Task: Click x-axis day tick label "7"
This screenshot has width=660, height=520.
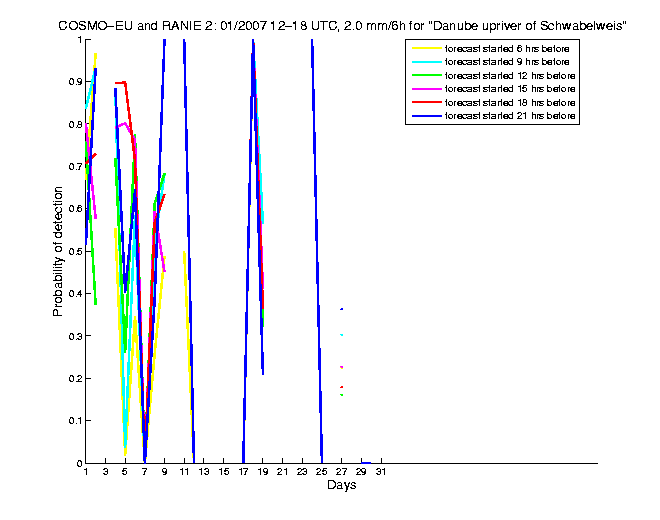Action: click(145, 472)
